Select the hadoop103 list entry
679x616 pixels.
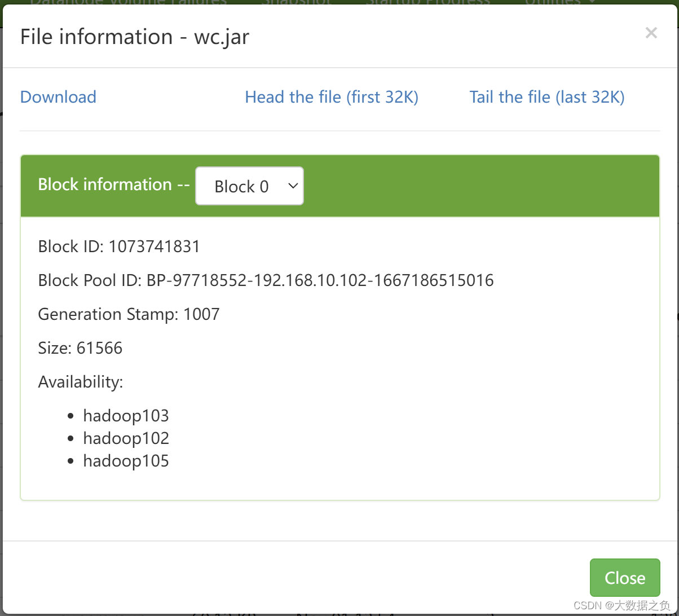[126, 416]
